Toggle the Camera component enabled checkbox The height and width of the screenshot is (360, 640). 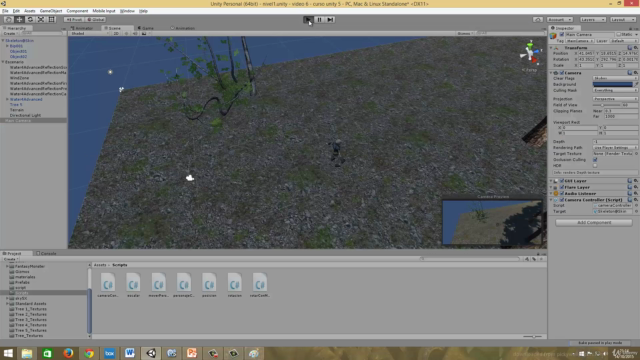[562, 73]
